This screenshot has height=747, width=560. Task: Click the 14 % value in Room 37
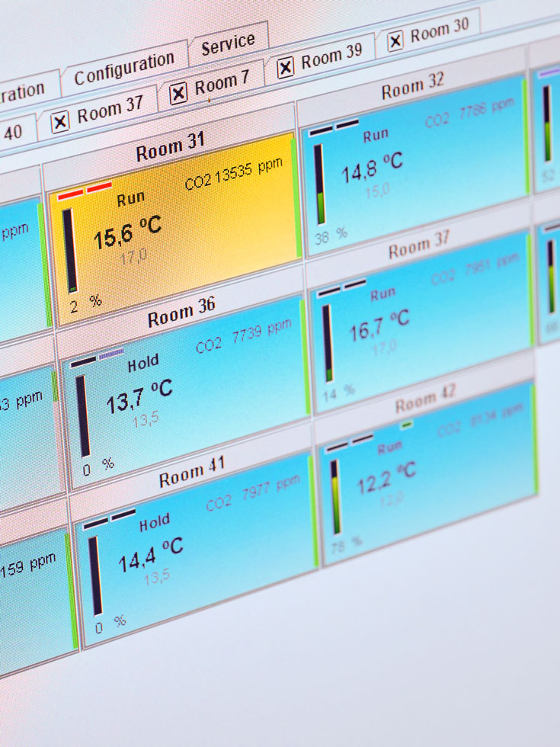point(339,393)
